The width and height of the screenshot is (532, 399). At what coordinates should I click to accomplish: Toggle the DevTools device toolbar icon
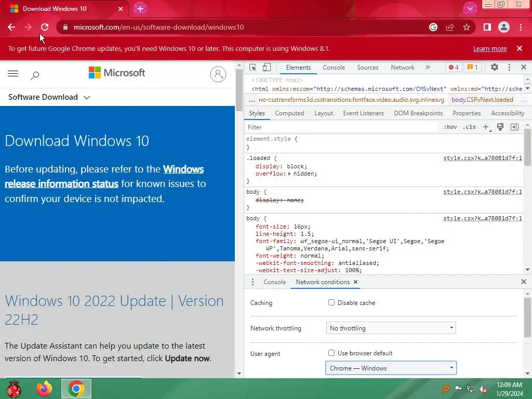(x=267, y=67)
